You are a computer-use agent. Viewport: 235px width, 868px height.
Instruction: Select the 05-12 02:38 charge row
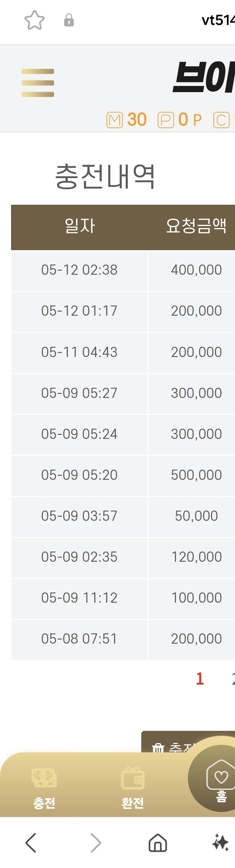[x=123, y=270]
